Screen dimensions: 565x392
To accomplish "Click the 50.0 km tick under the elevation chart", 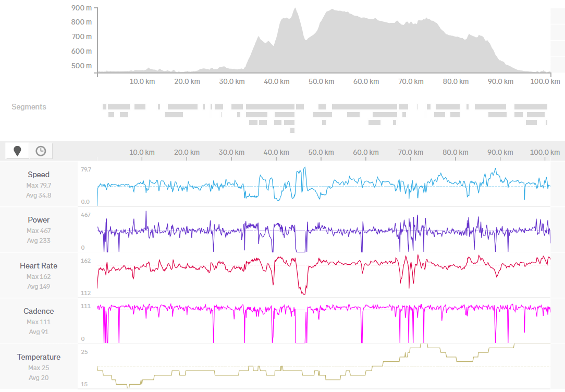I will [321, 81].
